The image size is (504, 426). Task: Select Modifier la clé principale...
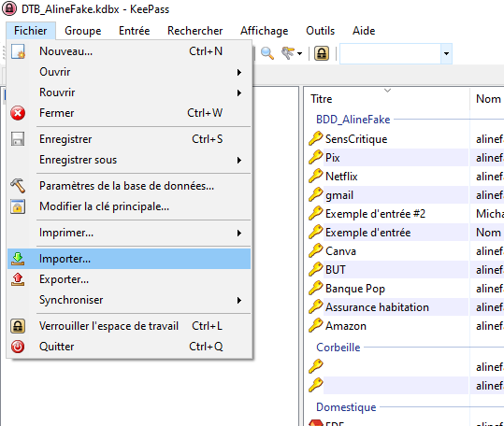(129, 206)
